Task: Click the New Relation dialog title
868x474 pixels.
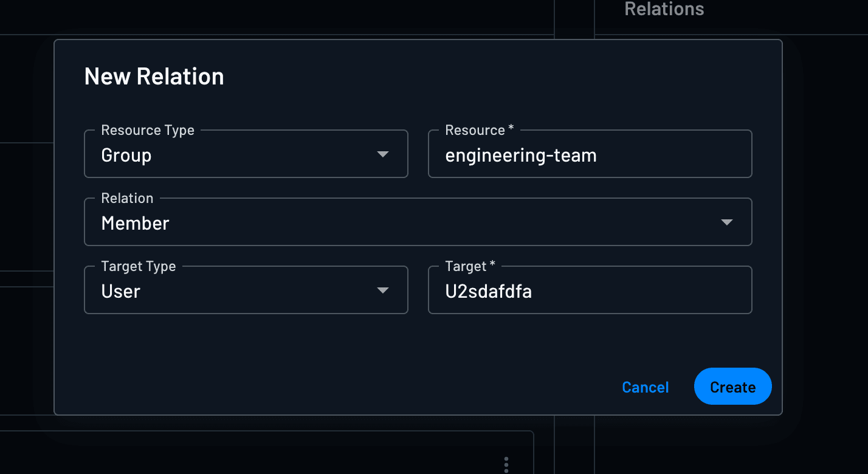Action: pyautogui.click(x=154, y=77)
